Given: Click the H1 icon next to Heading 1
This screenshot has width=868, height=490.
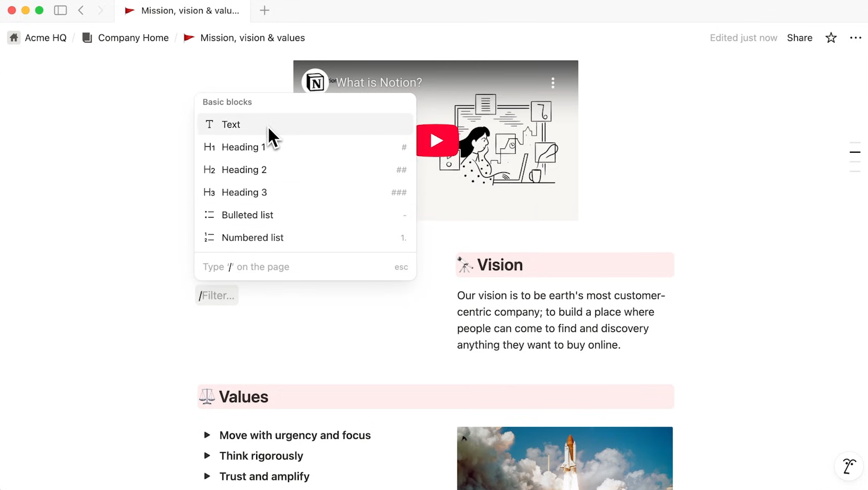Looking at the screenshot, I should pos(209,147).
